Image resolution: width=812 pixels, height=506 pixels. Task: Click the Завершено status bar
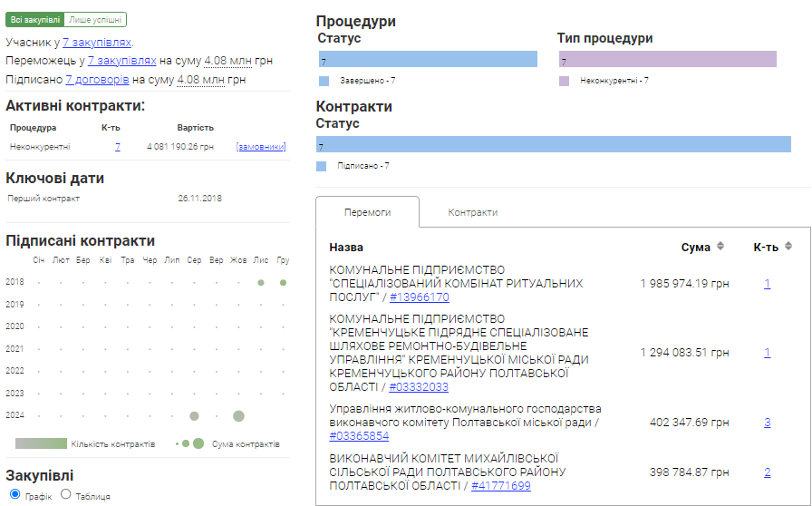pyautogui.click(x=427, y=61)
